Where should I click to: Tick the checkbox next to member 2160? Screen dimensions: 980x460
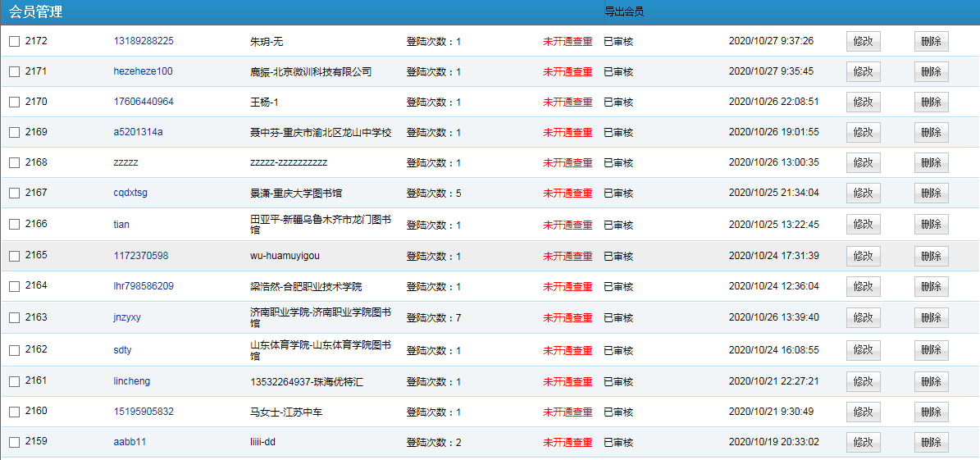(14, 412)
